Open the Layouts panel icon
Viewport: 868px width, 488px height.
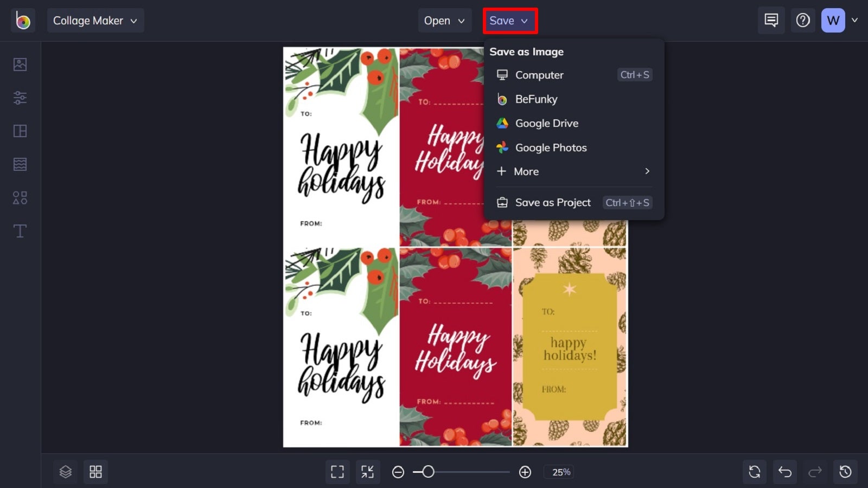point(20,131)
